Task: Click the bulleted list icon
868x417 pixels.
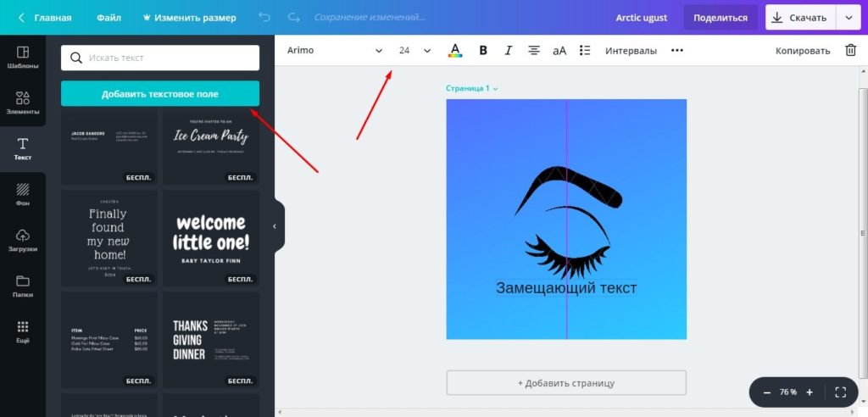Action: coord(584,50)
